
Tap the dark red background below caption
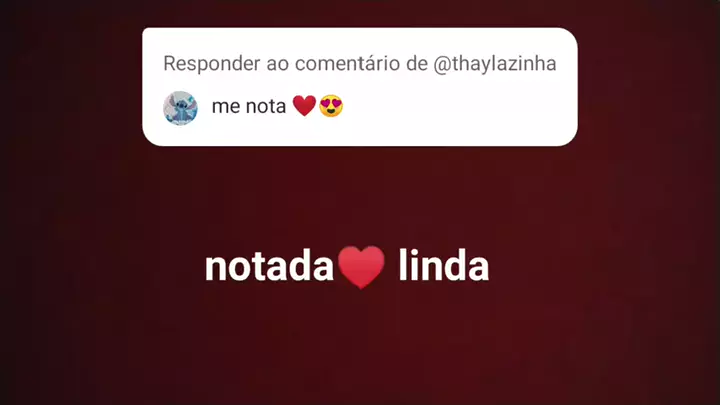[x=360, y=349]
